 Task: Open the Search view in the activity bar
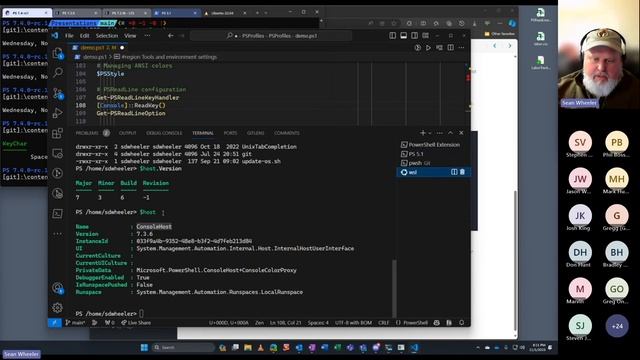coord(58,73)
